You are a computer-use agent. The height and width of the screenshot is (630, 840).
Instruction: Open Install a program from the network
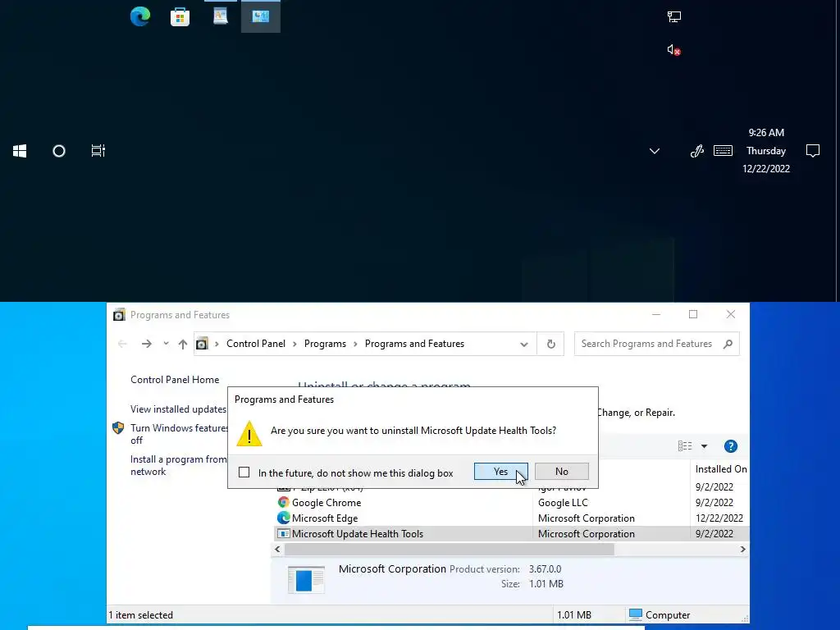click(x=178, y=466)
